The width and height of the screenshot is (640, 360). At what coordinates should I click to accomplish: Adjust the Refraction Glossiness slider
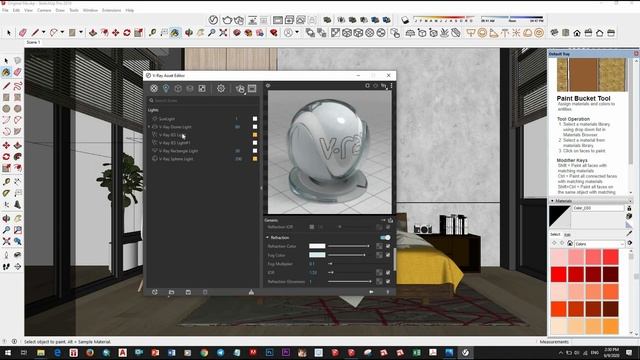pos(350,282)
